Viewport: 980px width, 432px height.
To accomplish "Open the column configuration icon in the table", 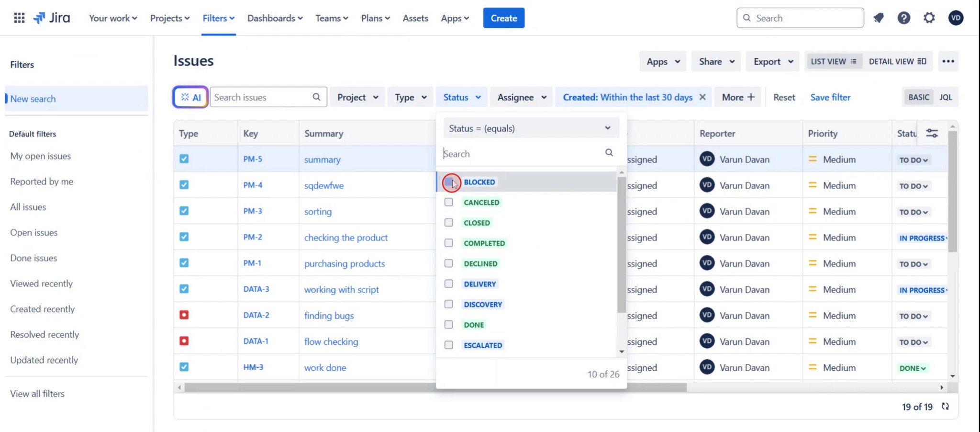I will coord(932,133).
